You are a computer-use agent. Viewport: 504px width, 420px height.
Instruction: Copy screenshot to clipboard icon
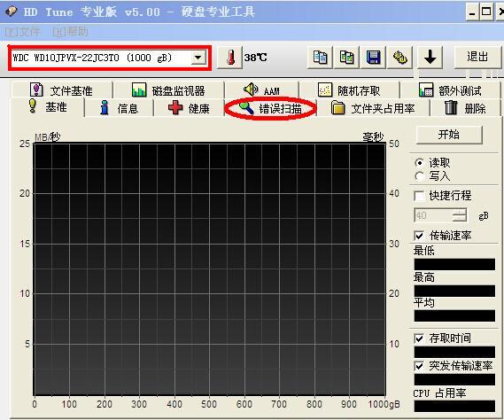(x=346, y=58)
